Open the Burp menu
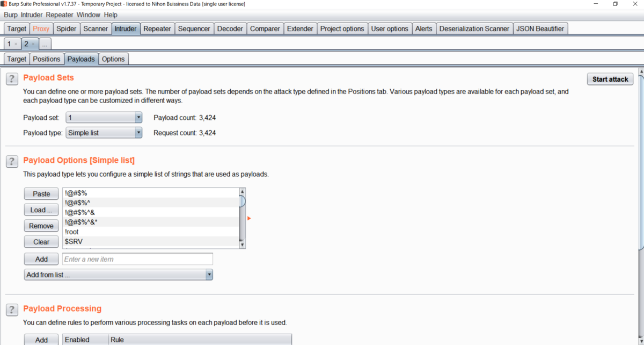The width and height of the screenshot is (644, 345). (x=10, y=15)
